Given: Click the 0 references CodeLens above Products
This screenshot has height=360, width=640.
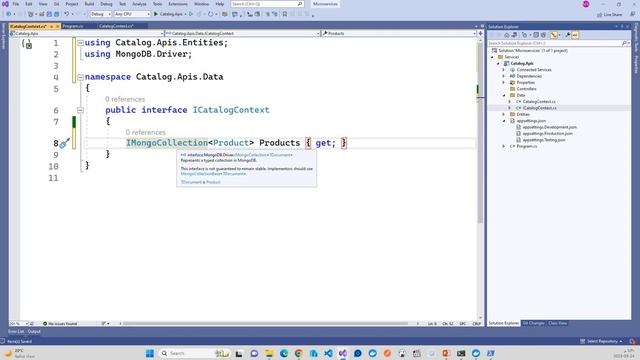Looking at the screenshot, I should pos(146,132).
